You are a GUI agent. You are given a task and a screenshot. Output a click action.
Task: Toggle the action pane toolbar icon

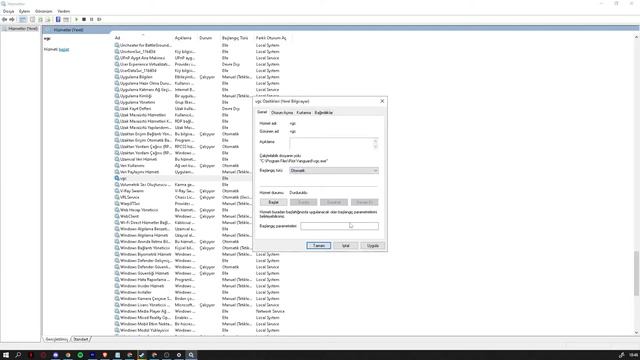point(66,19)
